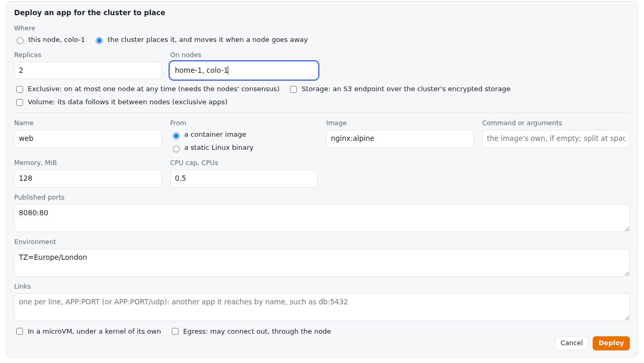Click the Name field containing web
The image size is (644, 363).
(x=88, y=139)
